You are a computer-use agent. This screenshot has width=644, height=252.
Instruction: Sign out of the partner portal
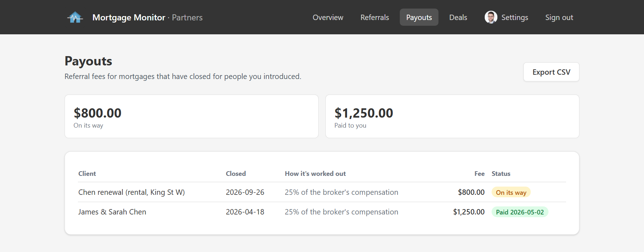[x=559, y=17]
